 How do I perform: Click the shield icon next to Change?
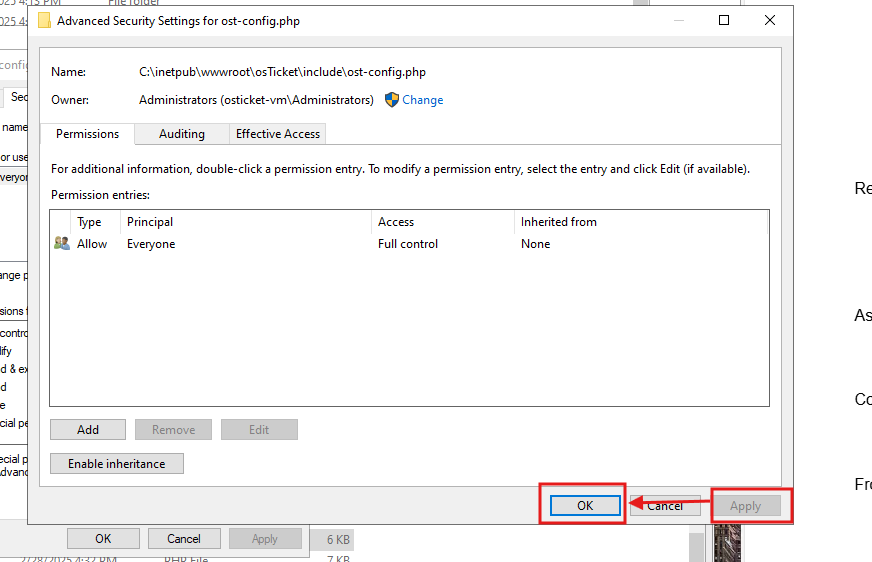pos(392,100)
